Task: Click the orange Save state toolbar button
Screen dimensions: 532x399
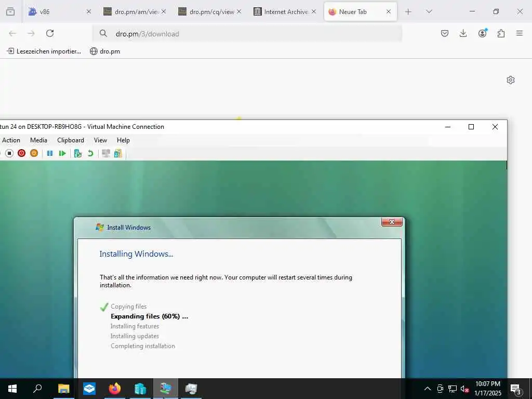Action: (x=34, y=153)
